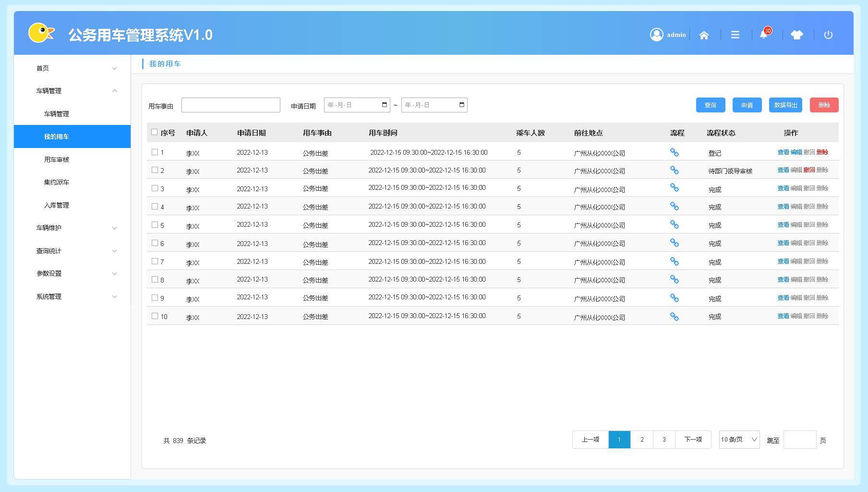Open notifications bell with 30 badge
Image resolution: width=868 pixels, height=492 pixels.
pos(764,35)
